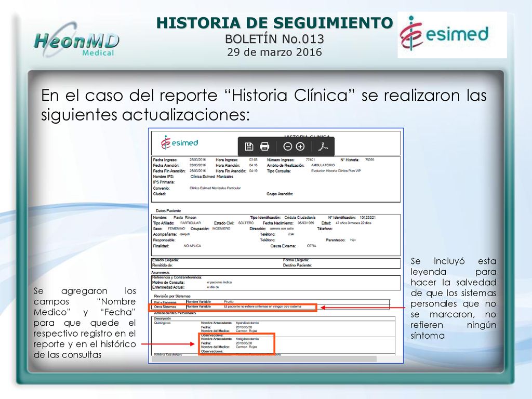The height and width of the screenshot is (399, 532).
Task: Click the 'Fecha Ingreso:' label
Action: (165, 160)
